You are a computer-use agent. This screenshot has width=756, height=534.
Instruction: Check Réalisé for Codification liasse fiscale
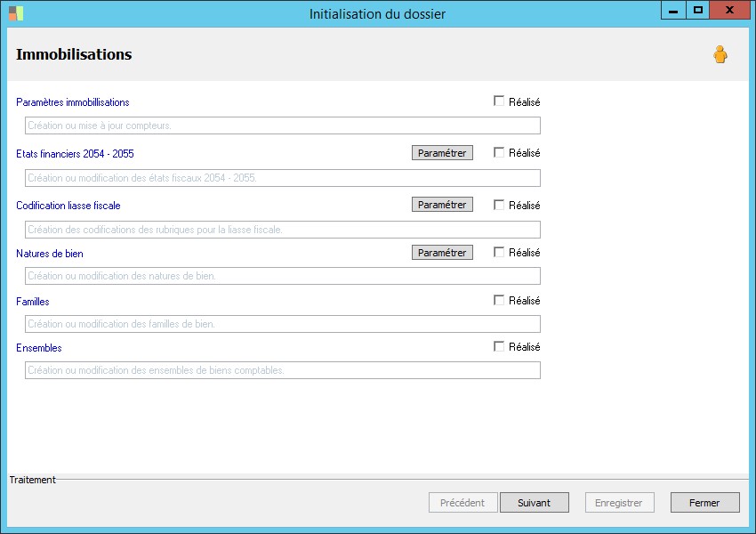[x=499, y=205]
